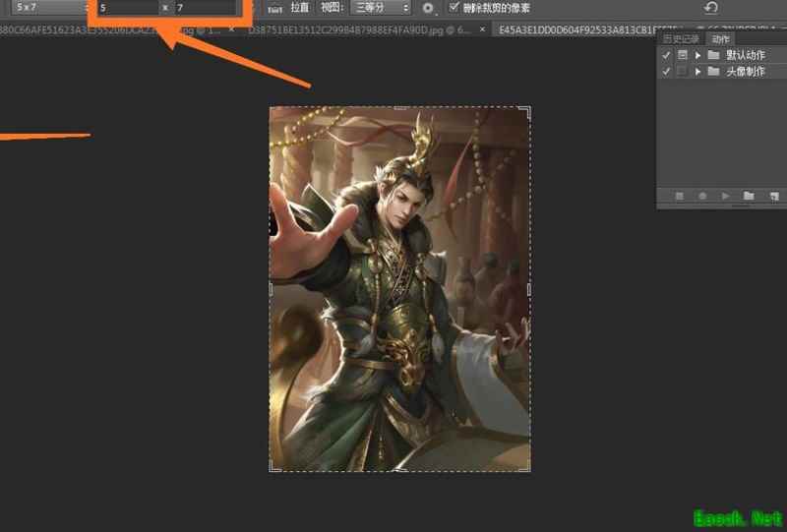
Task: Click the reset crop arrow icon
Action: click(711, 8)
